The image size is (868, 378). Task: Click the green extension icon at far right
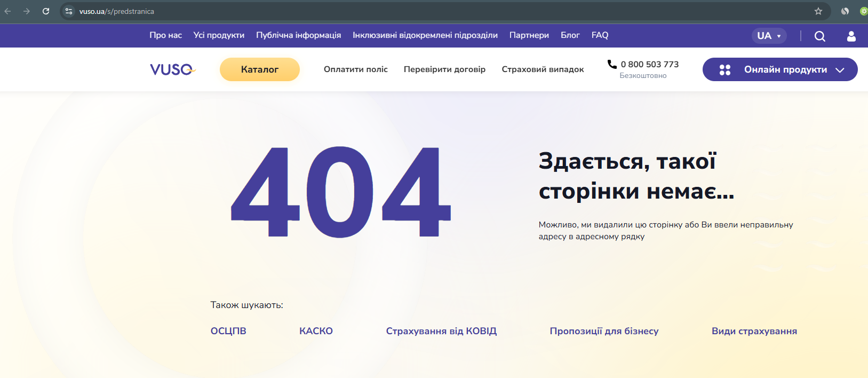coord(863,11)
